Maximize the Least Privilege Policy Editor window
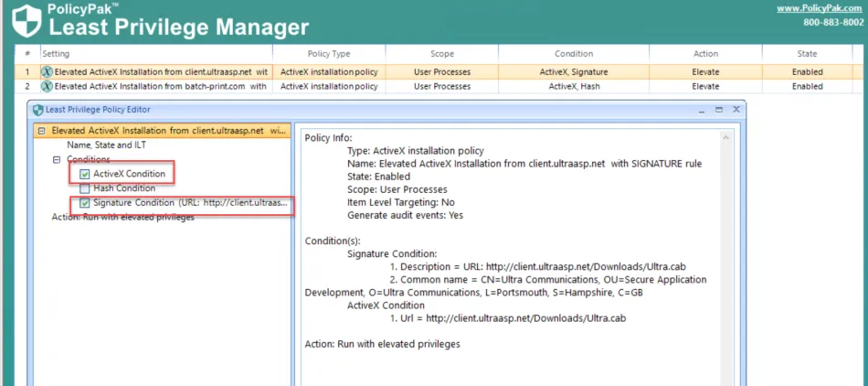The image size is (868, 386). 719,108
